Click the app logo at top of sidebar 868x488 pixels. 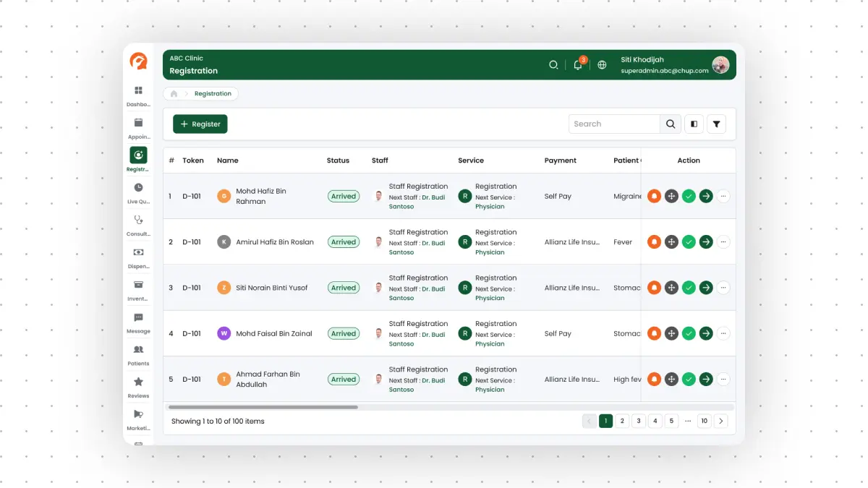(138, 61)
